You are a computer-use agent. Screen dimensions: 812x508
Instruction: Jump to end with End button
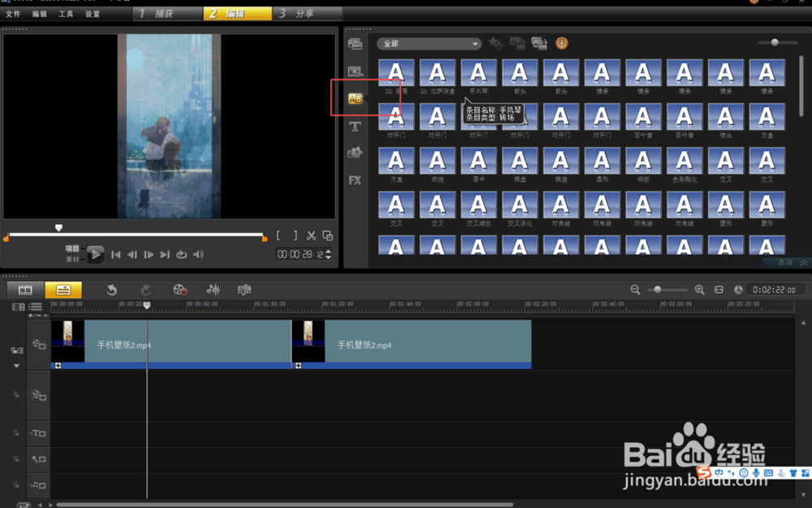coord(165,254)
